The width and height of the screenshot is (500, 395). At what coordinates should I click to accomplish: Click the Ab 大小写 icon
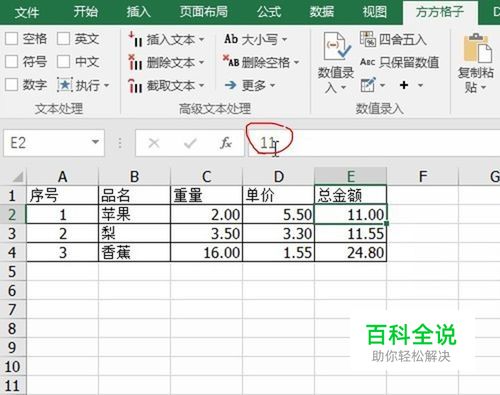231,39
